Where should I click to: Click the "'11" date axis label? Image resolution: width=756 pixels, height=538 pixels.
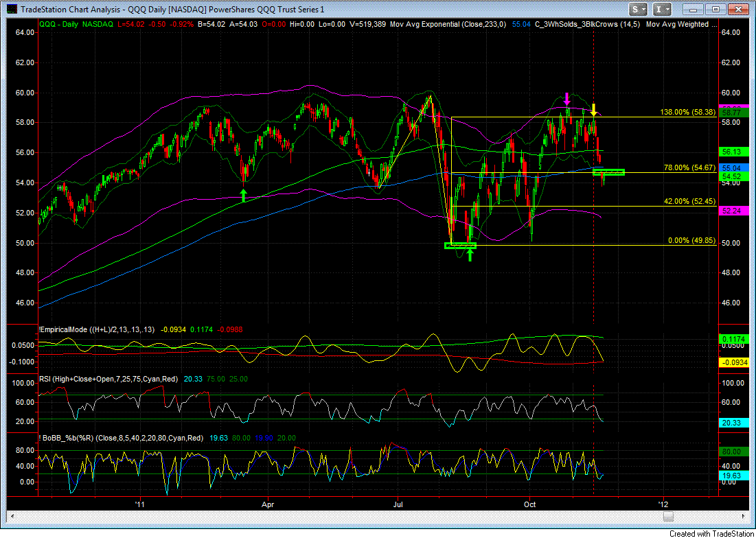click(140, 504)
